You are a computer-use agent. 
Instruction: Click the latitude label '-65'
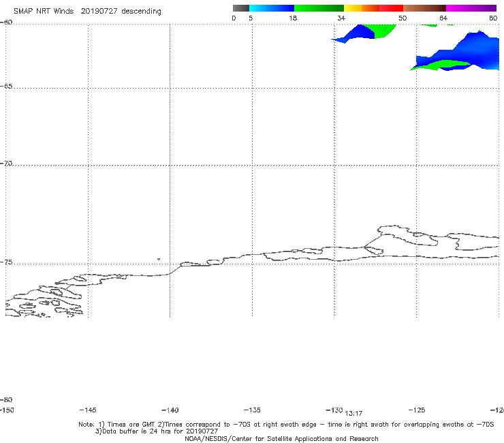[6, 87]
